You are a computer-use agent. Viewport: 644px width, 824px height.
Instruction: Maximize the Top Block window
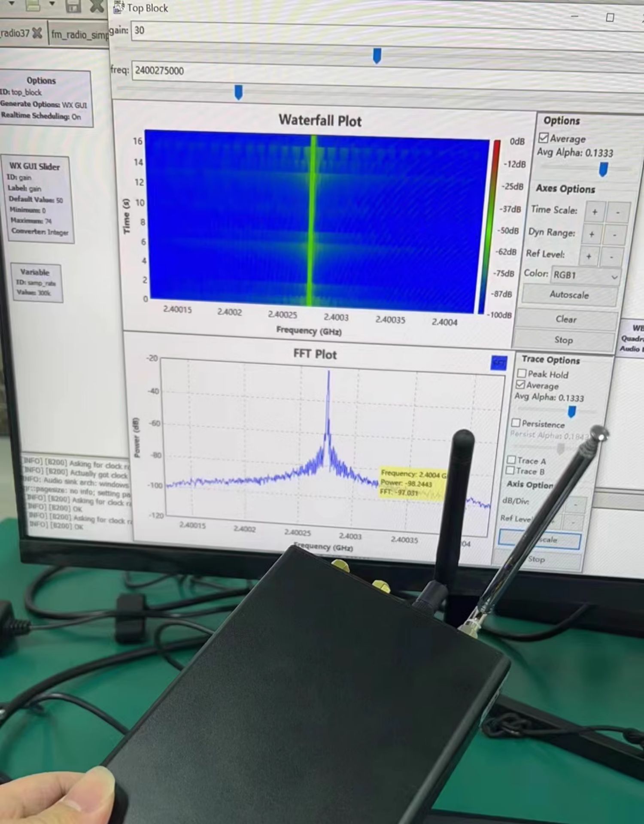(610, 18)
